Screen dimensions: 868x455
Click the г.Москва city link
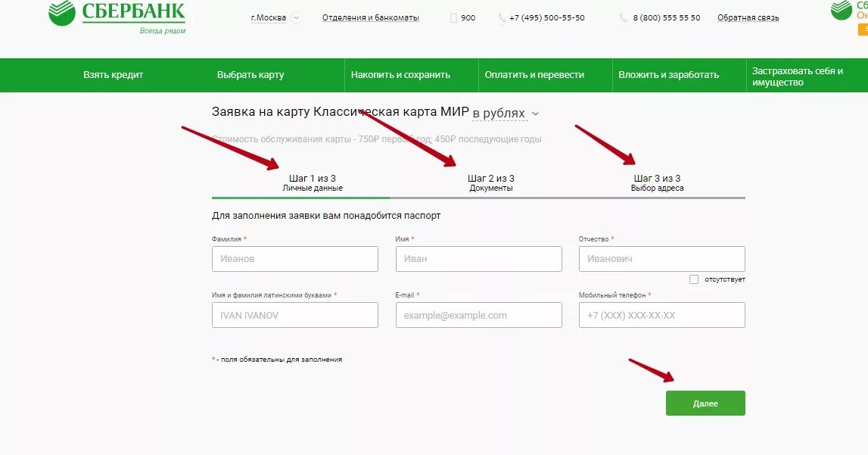269,17
